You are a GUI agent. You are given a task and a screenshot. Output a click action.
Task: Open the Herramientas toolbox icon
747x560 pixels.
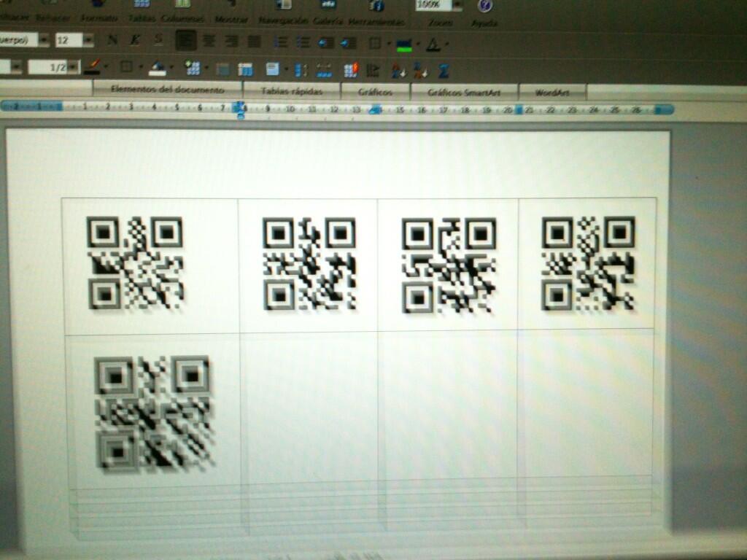point(376,5)
